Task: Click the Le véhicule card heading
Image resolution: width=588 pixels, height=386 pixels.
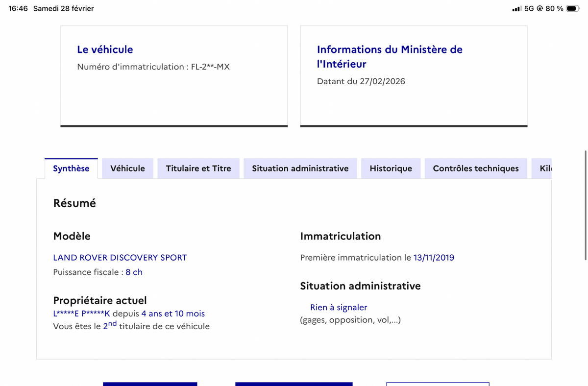Action: (x=105, y=49)
